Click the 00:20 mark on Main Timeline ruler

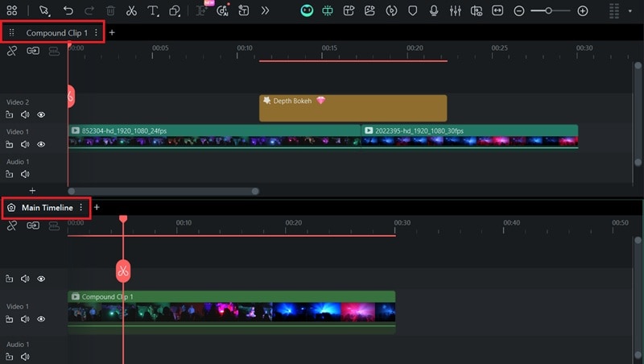point(294,223)
